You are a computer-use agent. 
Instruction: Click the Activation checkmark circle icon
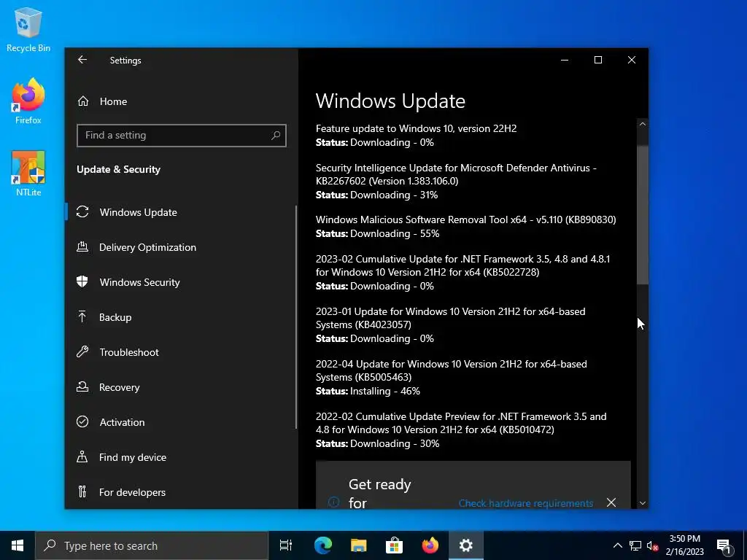[x=82, y=421]
